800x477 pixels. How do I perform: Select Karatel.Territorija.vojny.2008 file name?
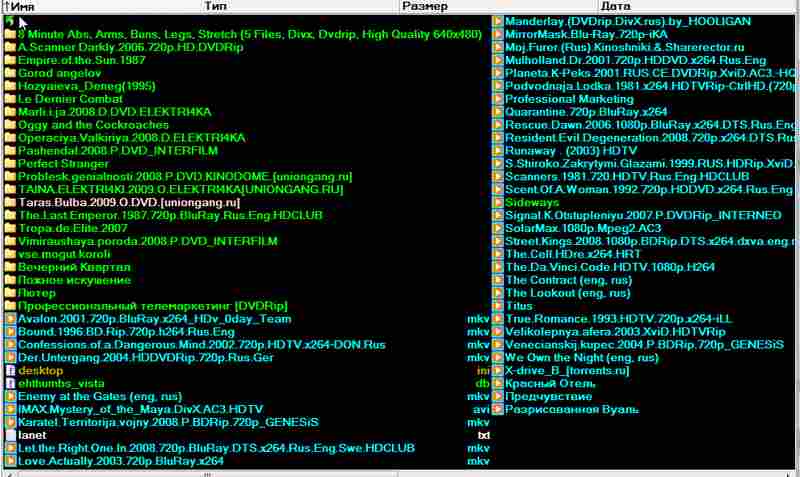tap(168, 422)
